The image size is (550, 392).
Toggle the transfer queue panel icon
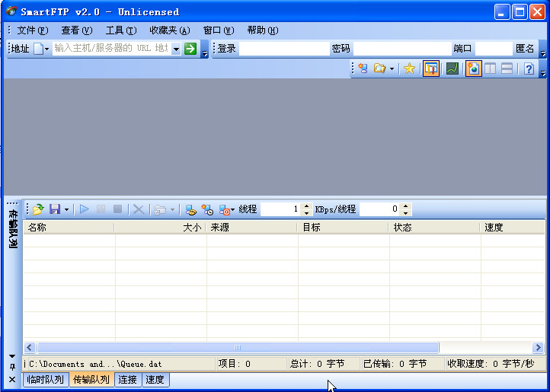pyautogui.click(x=431, y=69)
